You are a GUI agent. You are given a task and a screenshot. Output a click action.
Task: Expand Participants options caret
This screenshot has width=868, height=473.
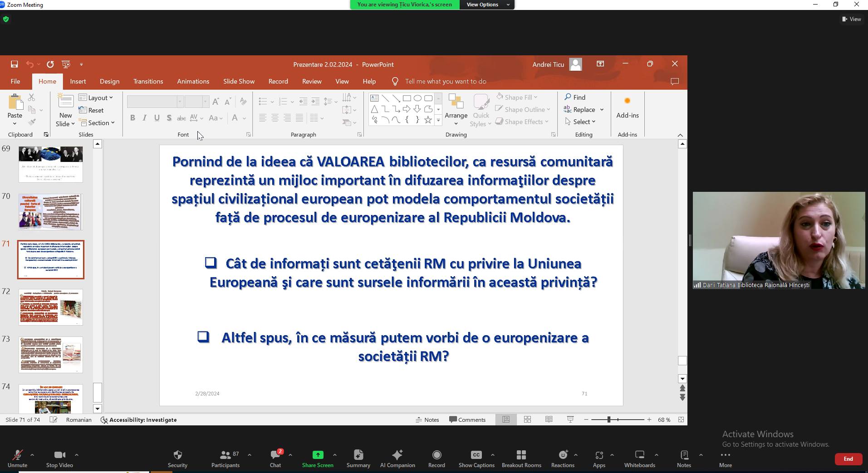click(249, 454)
